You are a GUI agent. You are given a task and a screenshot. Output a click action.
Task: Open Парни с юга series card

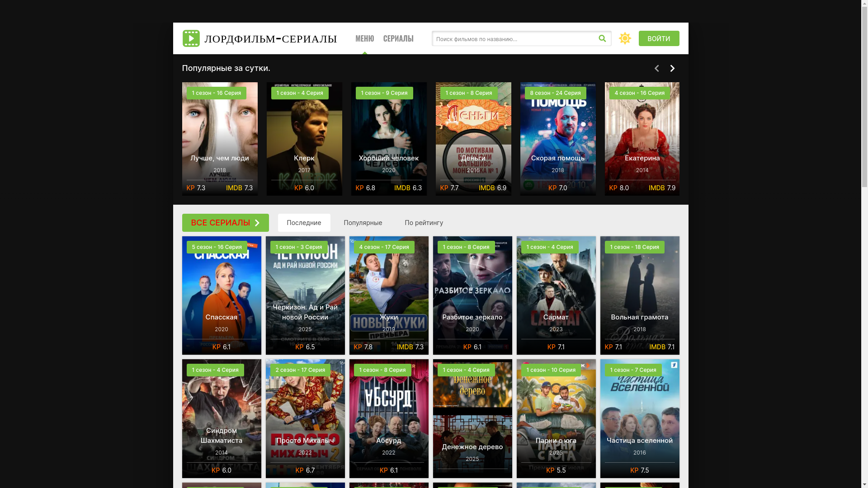556,418
